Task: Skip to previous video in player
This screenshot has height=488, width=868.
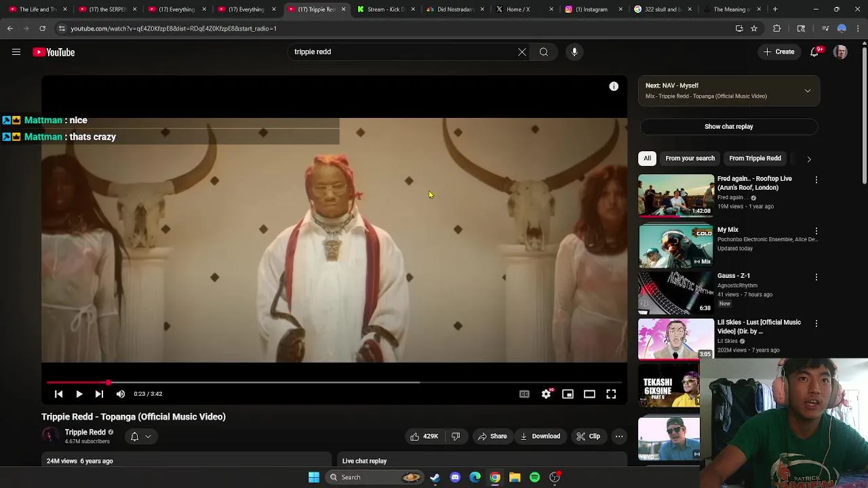Action: click(x=58, y=394)
